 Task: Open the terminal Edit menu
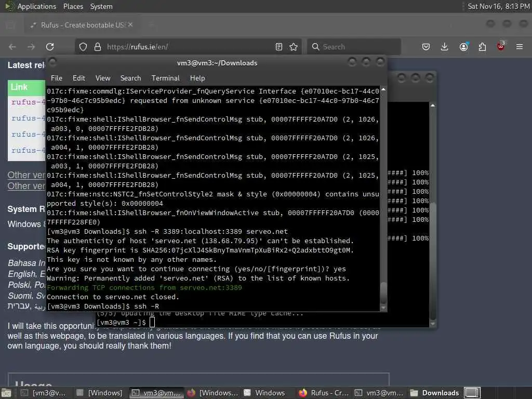(x=79, y=78)
